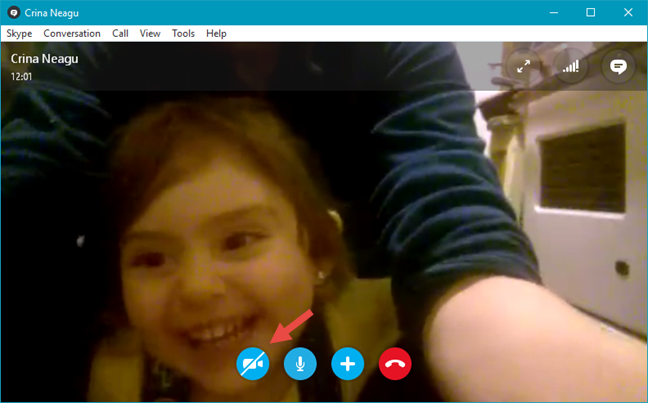Viewport: 648px width, 403px height.
Task: Maximize the Skype call window
Action: coord(591,12)
